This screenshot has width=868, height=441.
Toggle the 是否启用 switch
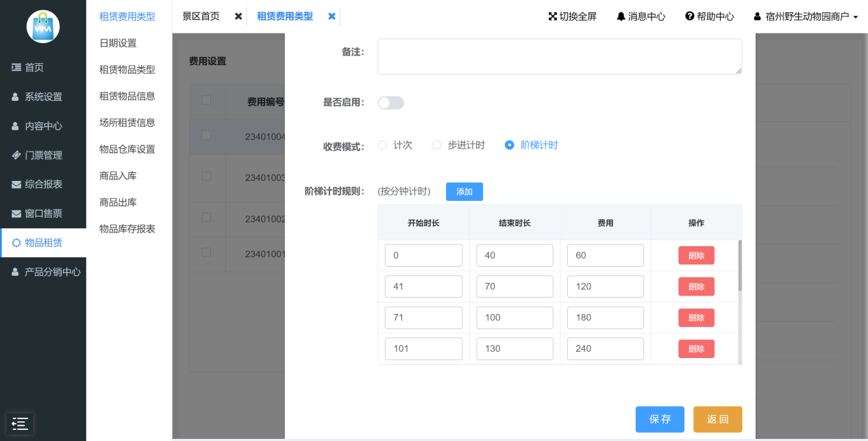pos(390,103)
